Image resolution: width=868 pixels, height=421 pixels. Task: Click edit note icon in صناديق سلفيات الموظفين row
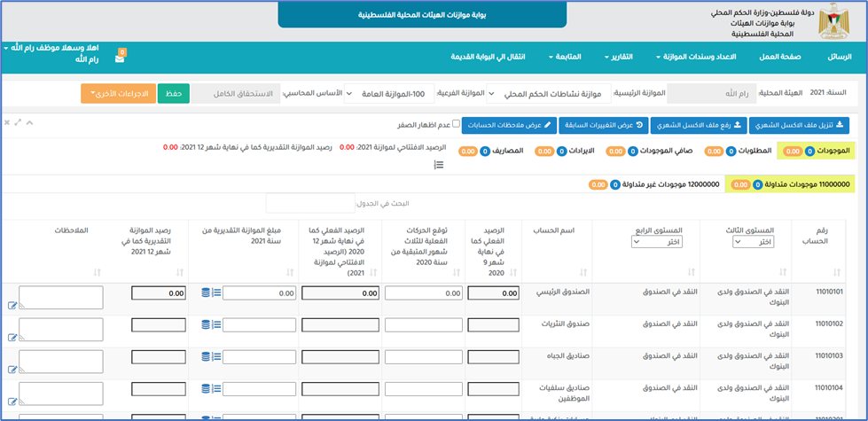tap(12, 402)
